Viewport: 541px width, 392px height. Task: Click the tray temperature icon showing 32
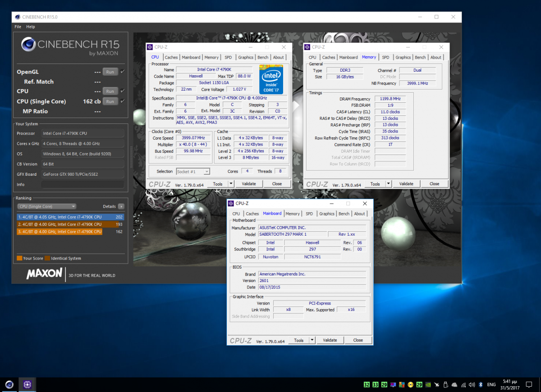click(x=367, y=385)
